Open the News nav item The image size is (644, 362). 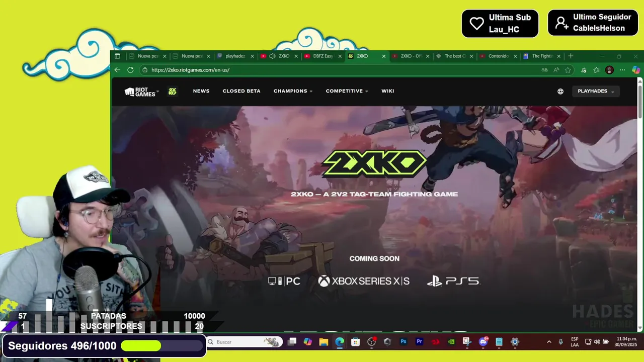(x=201, y=91)
